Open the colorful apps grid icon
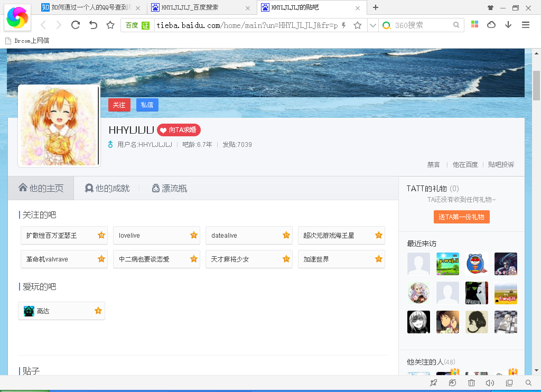Screen dimensions: 541x392 [475, 24]
